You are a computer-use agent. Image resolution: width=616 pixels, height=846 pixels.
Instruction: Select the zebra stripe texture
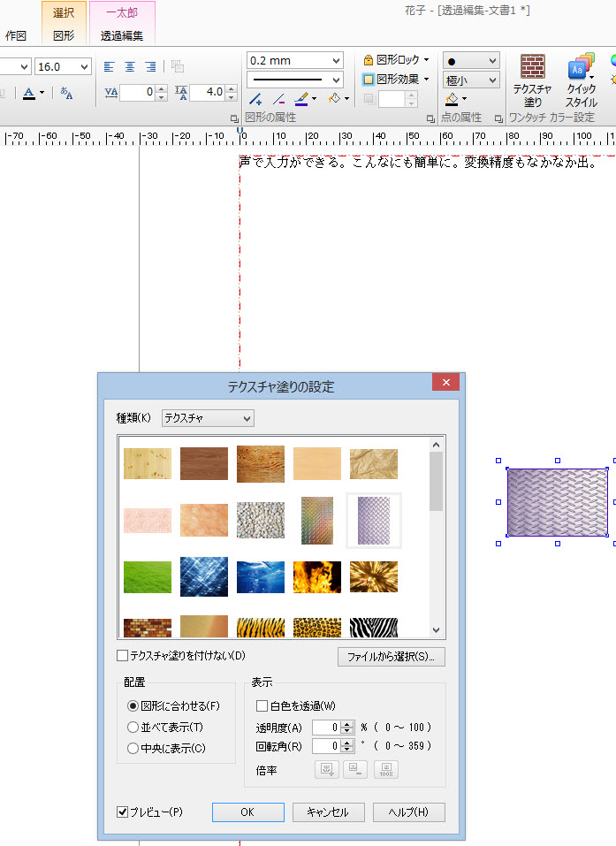(374, 628)
